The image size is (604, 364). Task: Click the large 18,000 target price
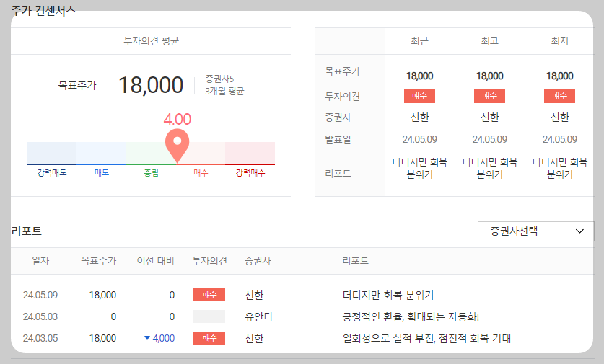(x=151, y=85)
